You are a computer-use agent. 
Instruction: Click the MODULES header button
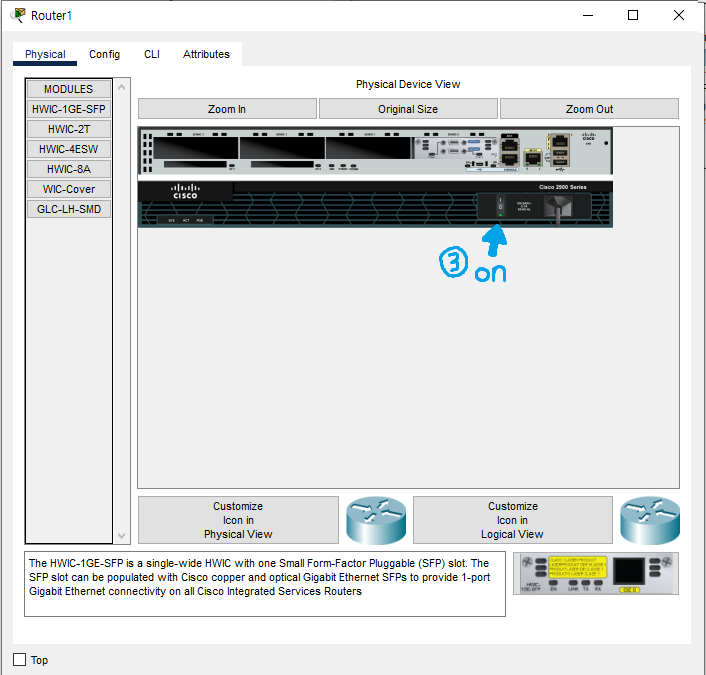pyautogui.click(x=68, y=89)
